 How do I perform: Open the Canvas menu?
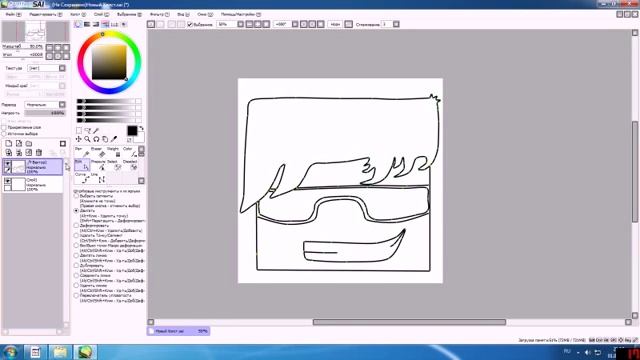pyautogui.click(x=78, y=14)
